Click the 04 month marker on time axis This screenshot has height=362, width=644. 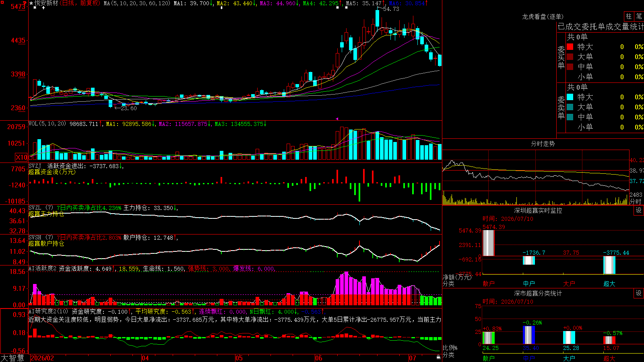145,358
